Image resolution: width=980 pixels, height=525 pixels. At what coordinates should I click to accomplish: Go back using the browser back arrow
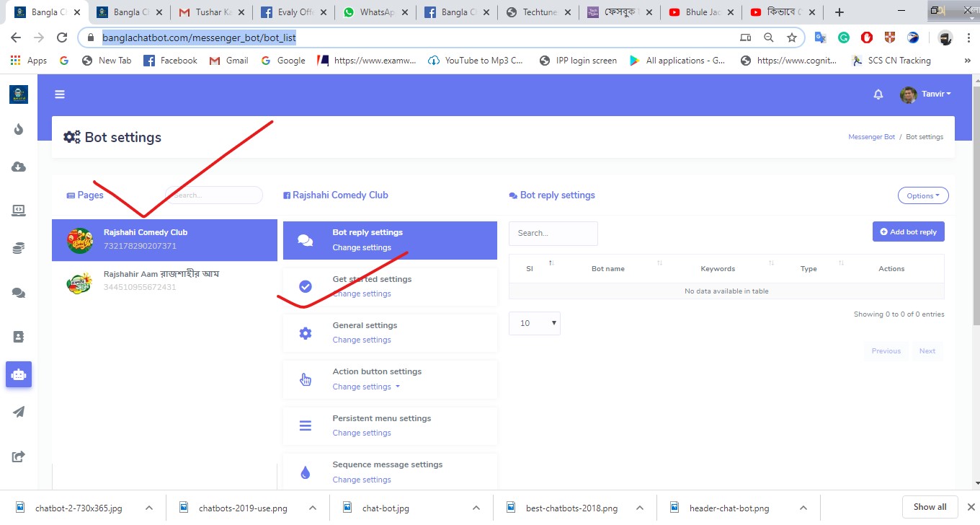16,37
